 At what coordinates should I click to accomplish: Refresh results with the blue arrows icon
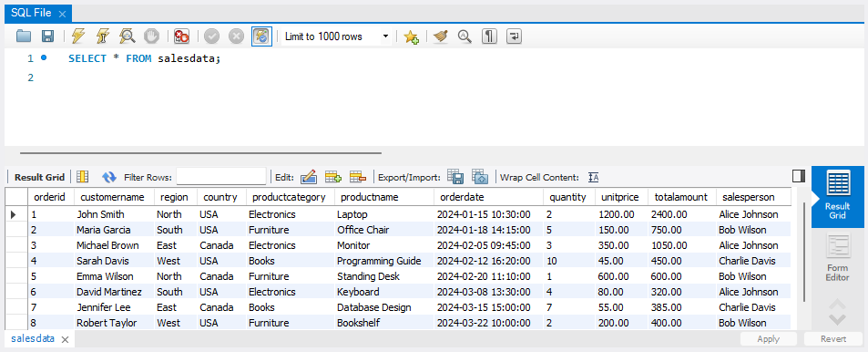(109, 177)
